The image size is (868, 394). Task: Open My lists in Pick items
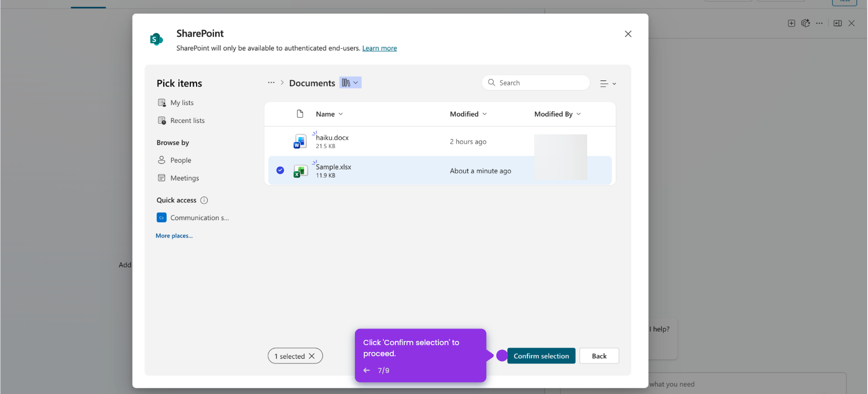(x=176, y=102)
